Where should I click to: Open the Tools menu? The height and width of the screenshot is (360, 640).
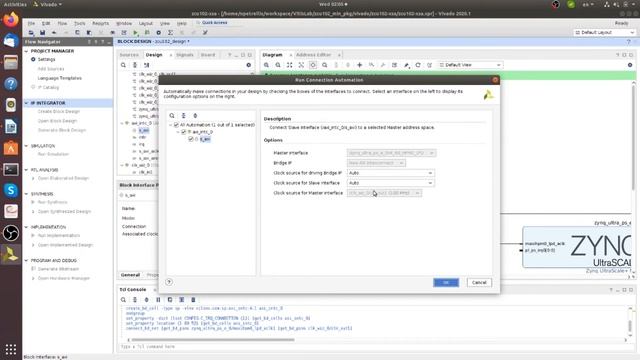tap(80, 23)
